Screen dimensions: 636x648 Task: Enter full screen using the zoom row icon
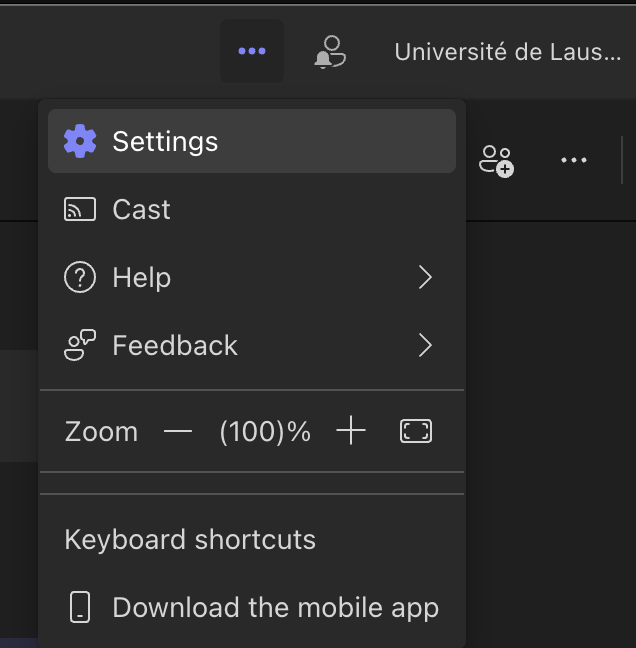tap(416, 431)
